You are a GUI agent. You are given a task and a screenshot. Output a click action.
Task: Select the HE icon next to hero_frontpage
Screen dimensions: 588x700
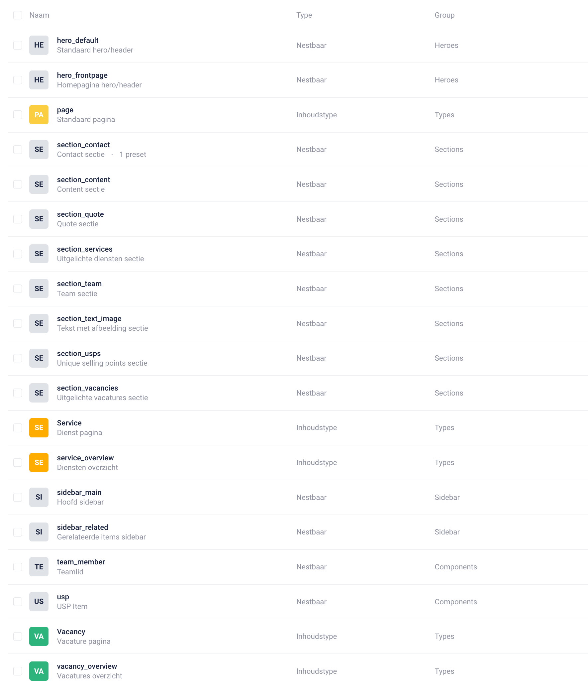click(x=39, y=80)
